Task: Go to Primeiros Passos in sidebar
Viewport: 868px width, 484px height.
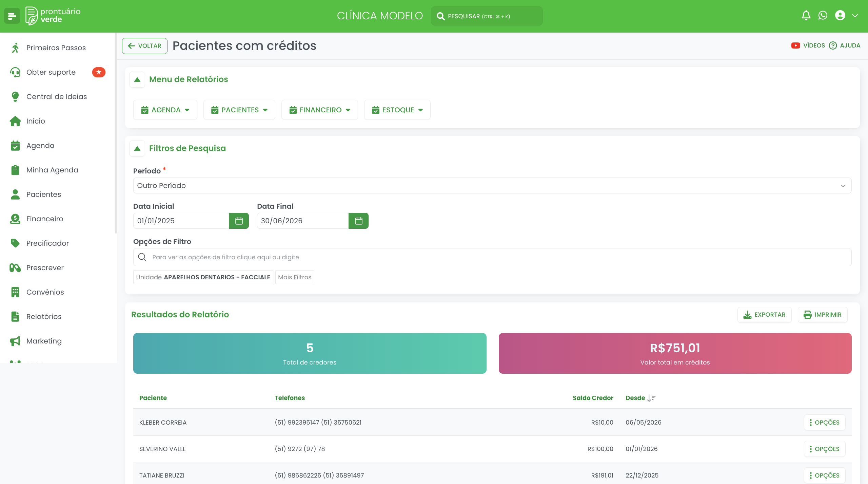Action: pos(56,48)
